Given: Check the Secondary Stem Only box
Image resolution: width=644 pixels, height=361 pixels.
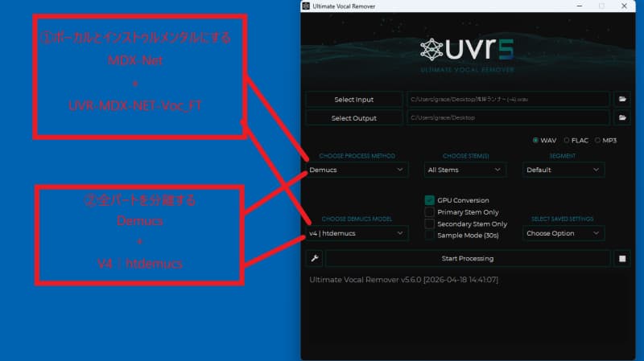Looking at the screenshot, I should coord(430,224).
